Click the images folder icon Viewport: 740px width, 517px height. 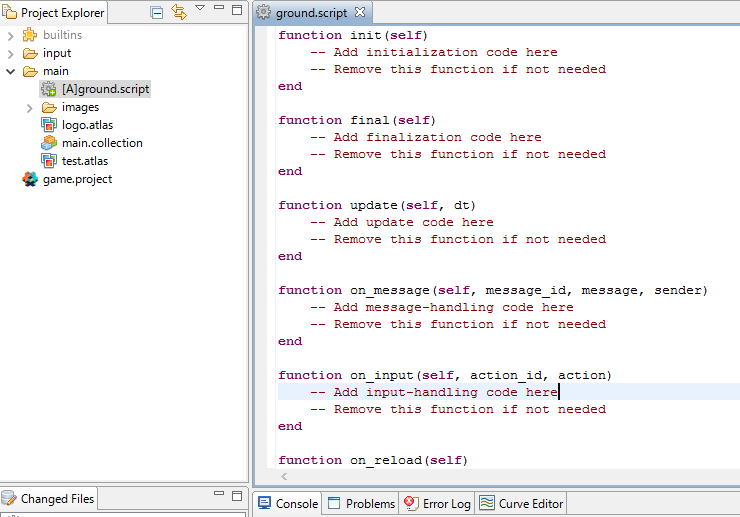[49, 108]
